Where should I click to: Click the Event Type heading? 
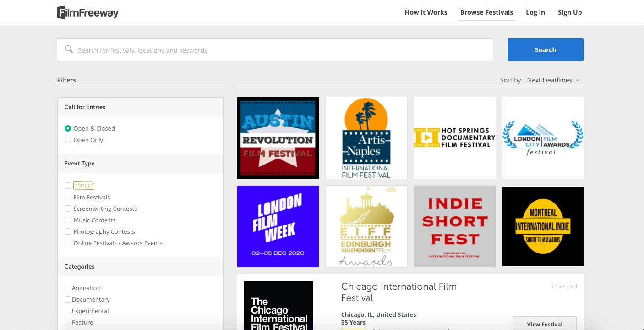click(x=80, y=163)
